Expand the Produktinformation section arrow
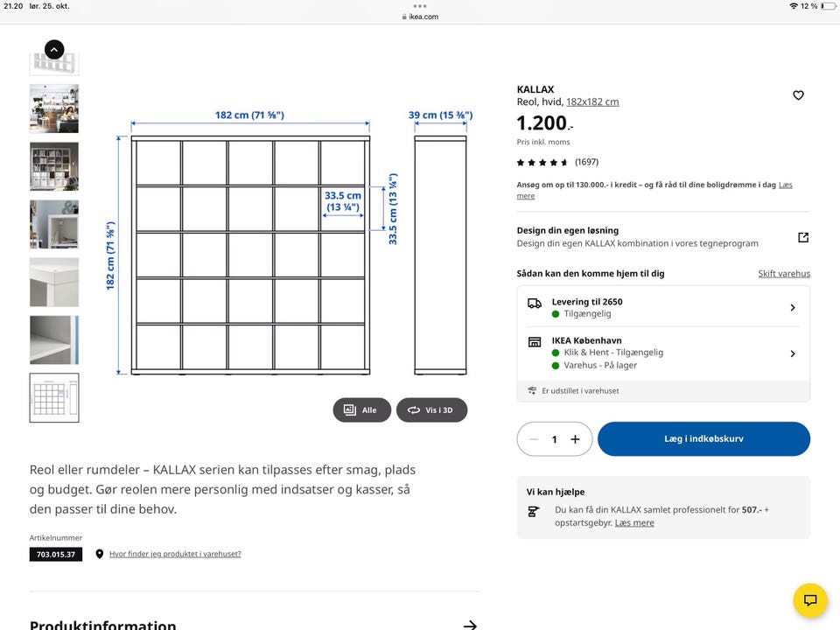This screenshot has height=630, width=840. (470, 625)
